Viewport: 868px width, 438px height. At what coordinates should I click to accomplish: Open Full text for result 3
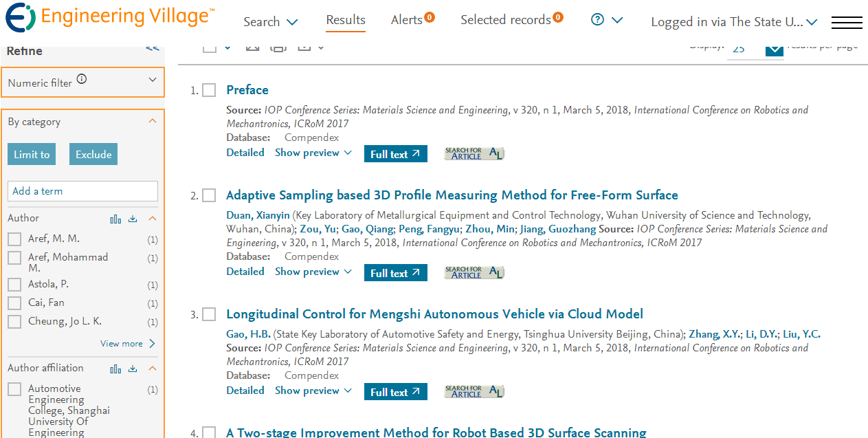coord(396,392)
